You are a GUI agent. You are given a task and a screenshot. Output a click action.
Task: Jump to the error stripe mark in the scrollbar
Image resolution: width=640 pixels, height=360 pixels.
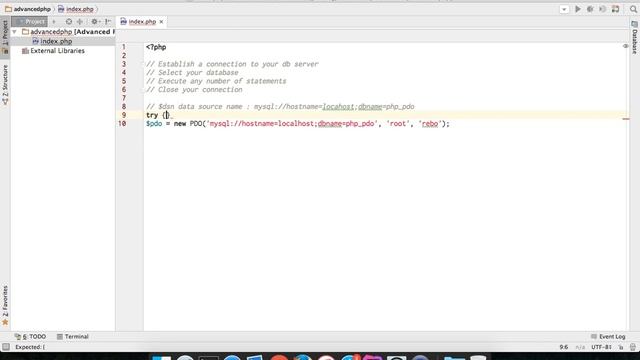[x=626, y=119]
